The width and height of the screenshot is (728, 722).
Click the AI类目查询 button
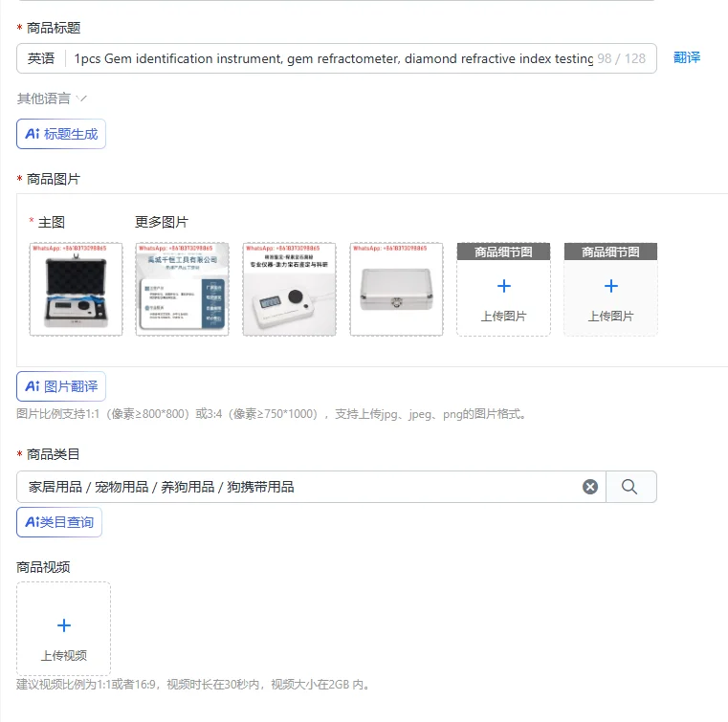[x=59, y=522]
